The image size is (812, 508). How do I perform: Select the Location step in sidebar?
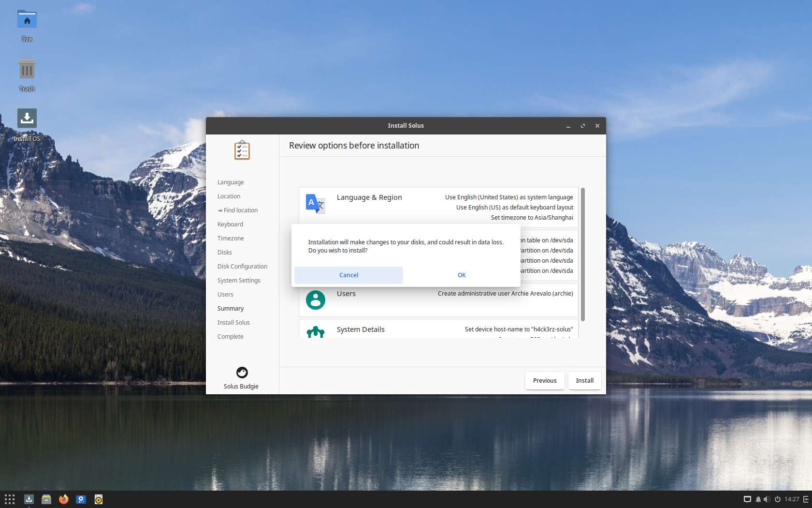(x=229, y=196)
